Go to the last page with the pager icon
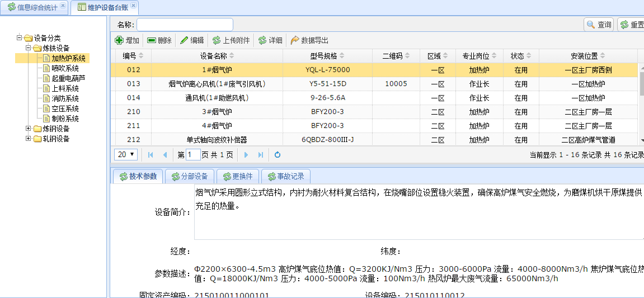 tap(261, 155)
